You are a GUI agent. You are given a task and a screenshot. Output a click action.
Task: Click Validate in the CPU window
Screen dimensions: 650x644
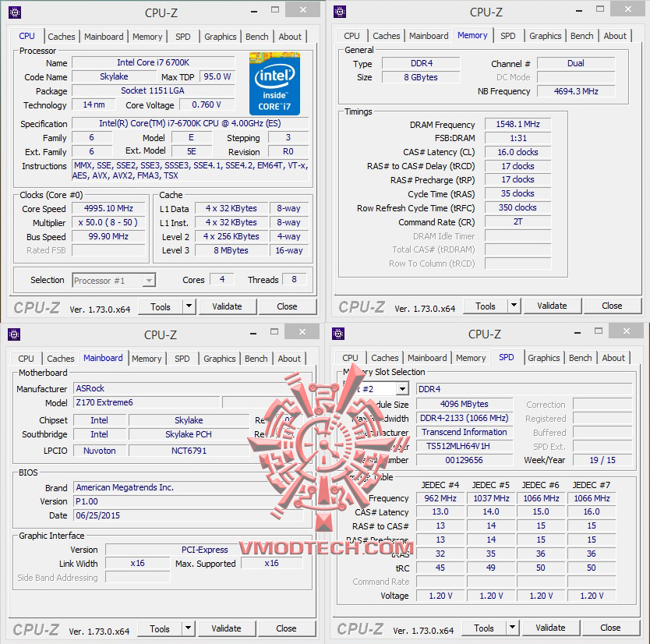[227, 306]
